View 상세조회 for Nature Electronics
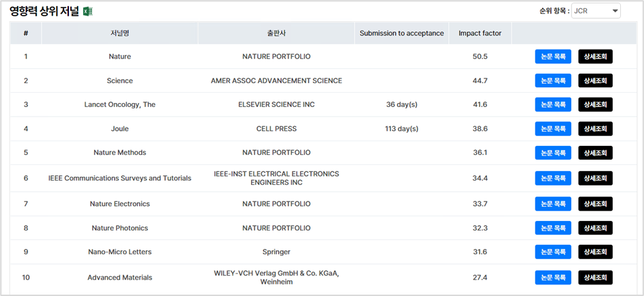644x296 pixels. pyautogui.click(x=595, y=204)
